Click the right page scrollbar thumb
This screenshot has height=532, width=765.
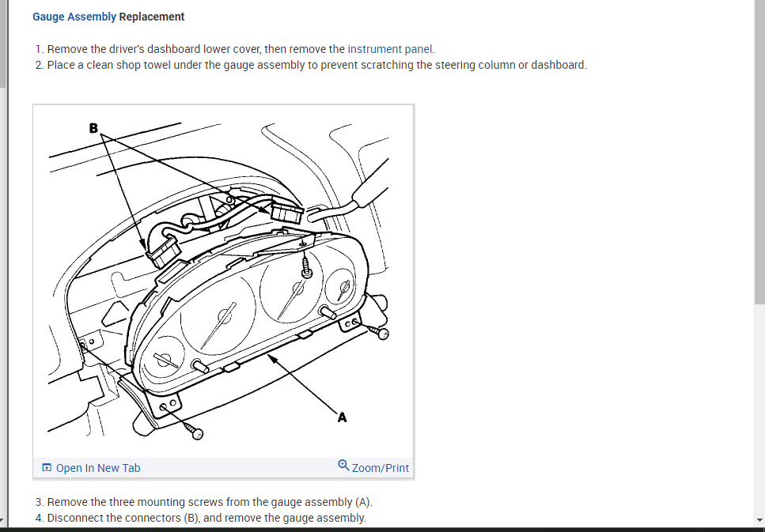coord(759,152)
